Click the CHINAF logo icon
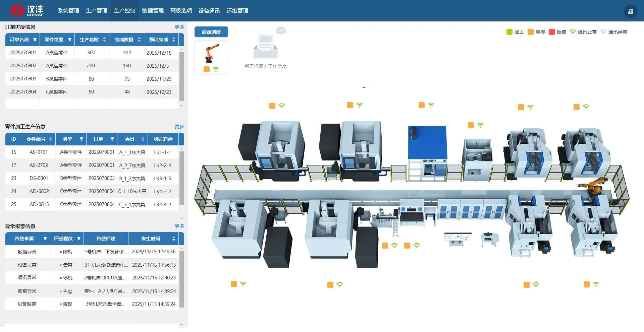The height and width of the screenshot is (332, 644). coord(17,10)
